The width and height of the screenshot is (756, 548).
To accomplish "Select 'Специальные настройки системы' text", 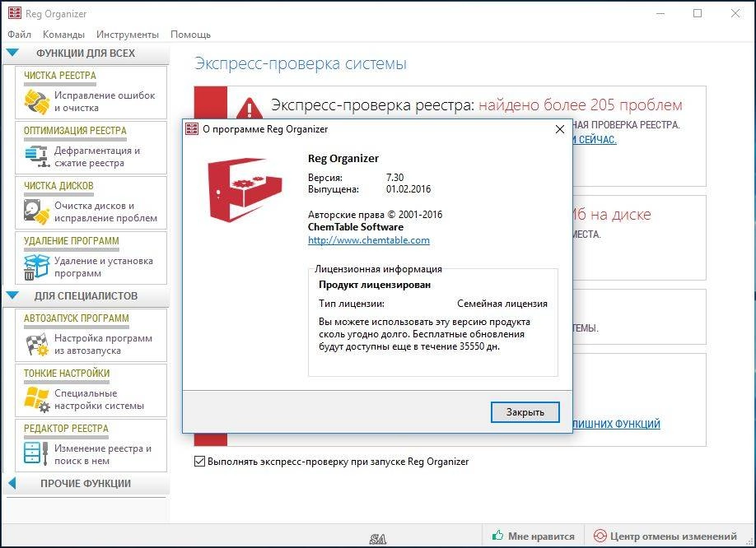I will pyautogui.click(x=99, y=399).
